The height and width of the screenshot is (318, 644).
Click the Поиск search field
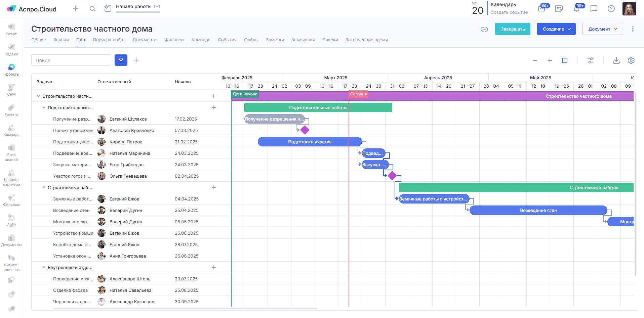[x=71, y=60]
